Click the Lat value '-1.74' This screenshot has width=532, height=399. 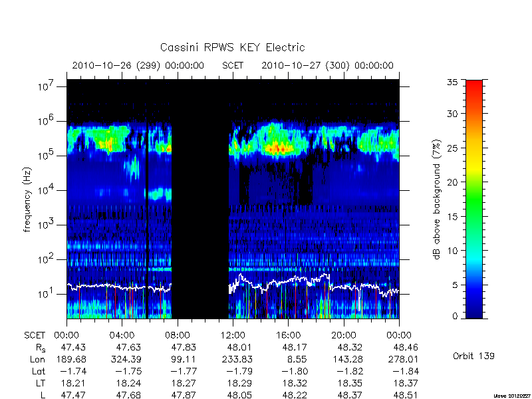(x=73, y=371)
